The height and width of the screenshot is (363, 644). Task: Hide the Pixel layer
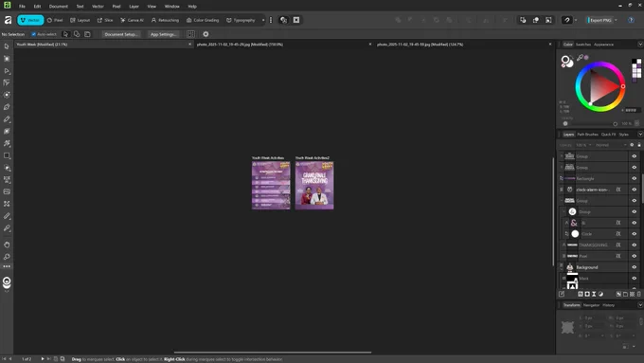click(x=635, y=256)
